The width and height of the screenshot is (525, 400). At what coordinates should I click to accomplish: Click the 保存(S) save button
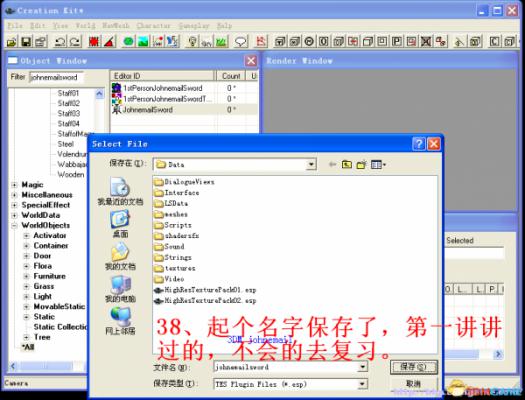coord(414,367)
